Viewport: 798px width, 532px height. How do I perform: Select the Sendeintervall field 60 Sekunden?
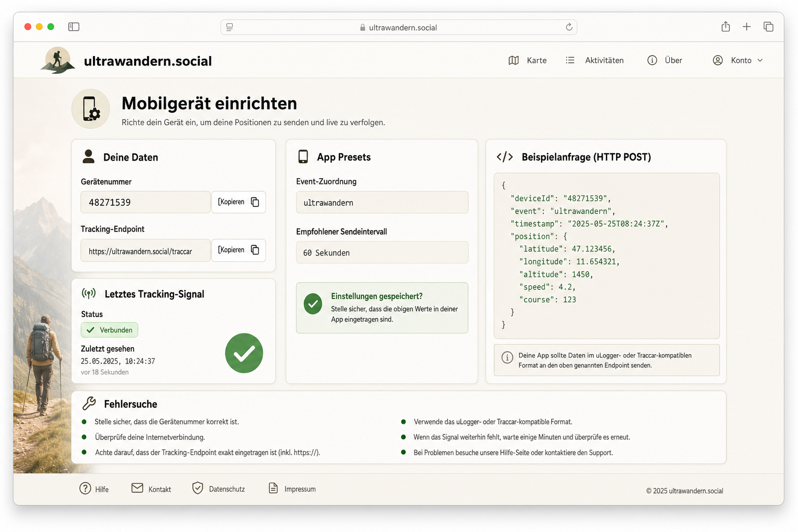(x=382, y=252)
